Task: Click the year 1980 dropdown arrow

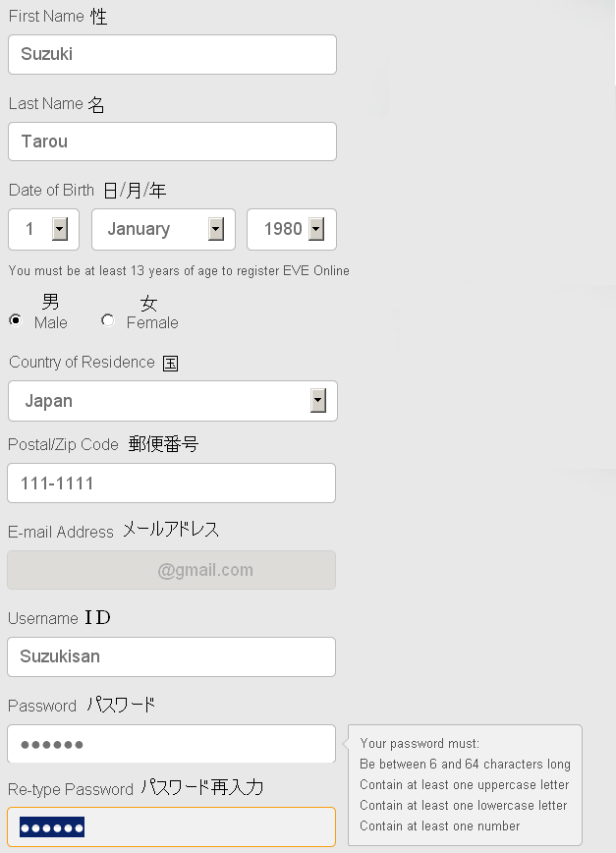Action: tap(315, 230)
